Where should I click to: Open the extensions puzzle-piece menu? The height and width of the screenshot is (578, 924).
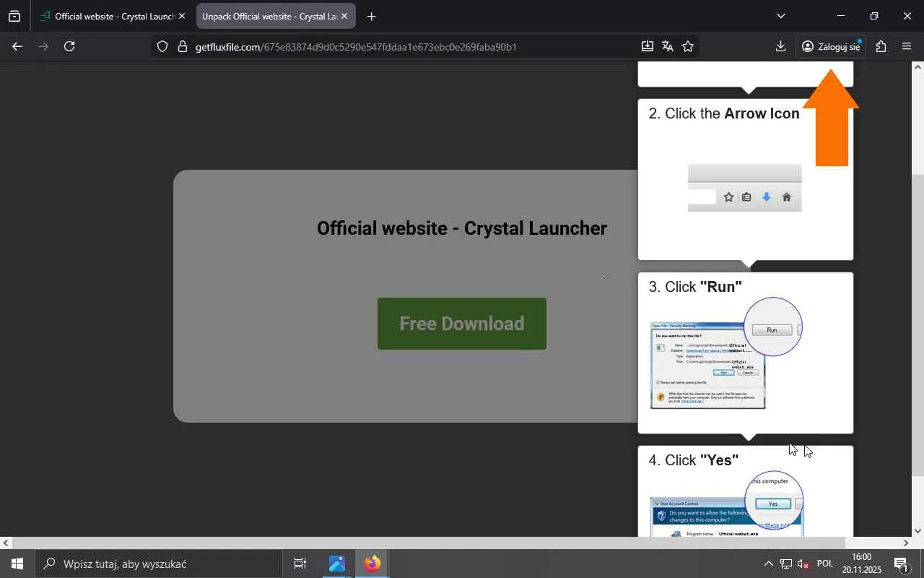[x=881, y=46]
